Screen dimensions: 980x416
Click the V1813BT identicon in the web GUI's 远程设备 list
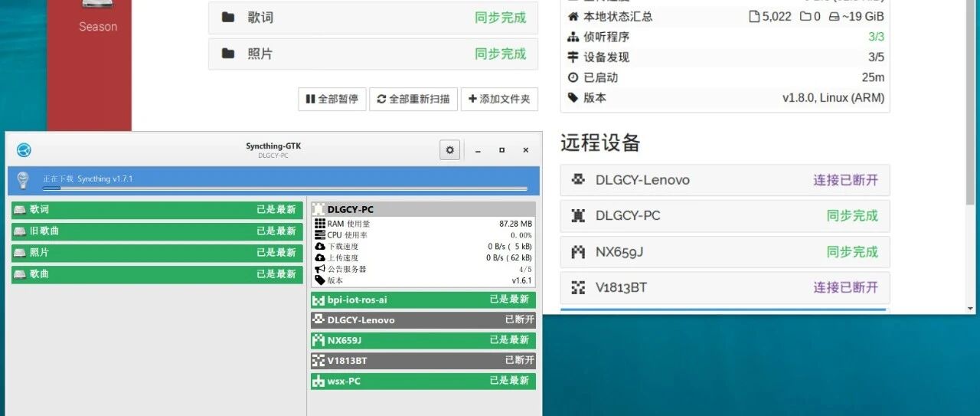pyautogui.click(x=579, y=287)
